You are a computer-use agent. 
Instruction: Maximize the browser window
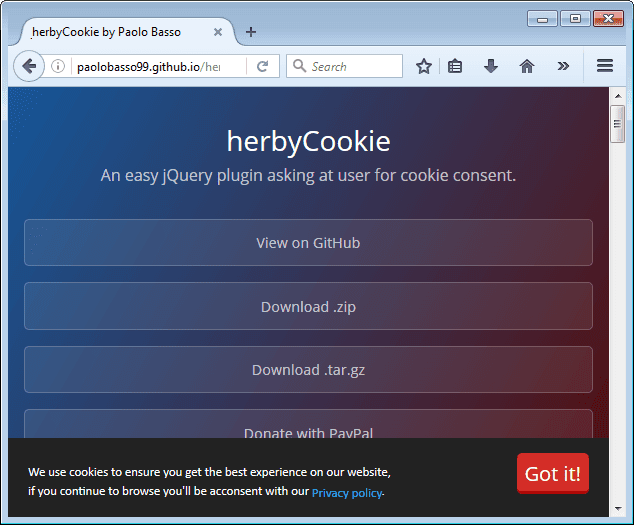[x=575, y=19]
